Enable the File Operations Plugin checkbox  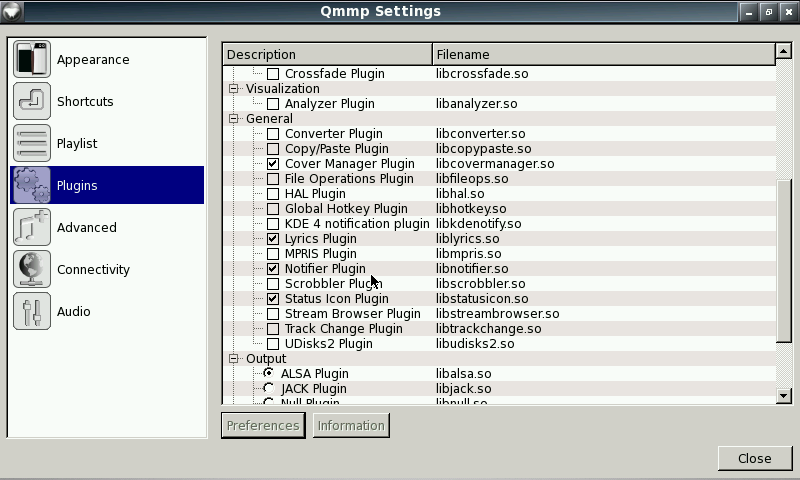pyautogui.click(x=273, y=179)
